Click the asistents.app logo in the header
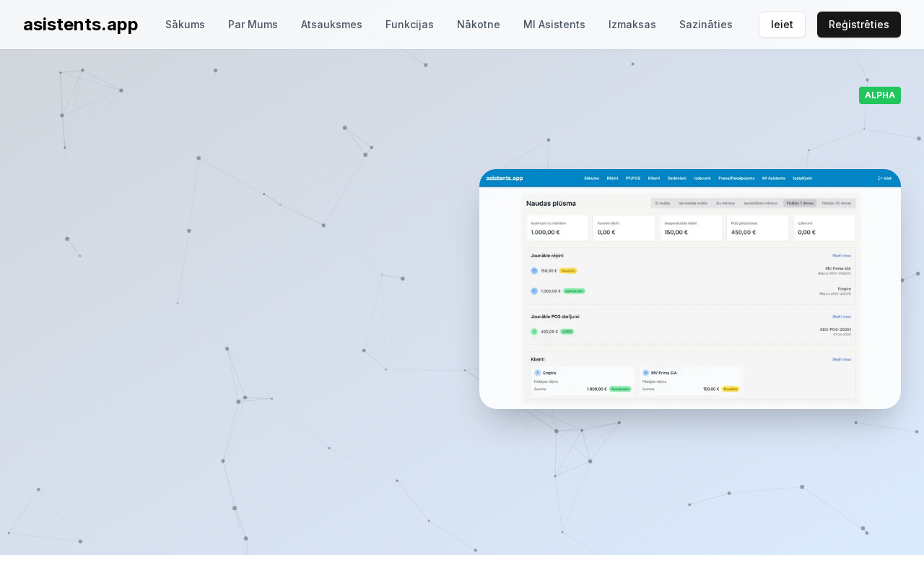Image resolution: width=924 pixels, height=578 pixels. (x=81, y=25)
